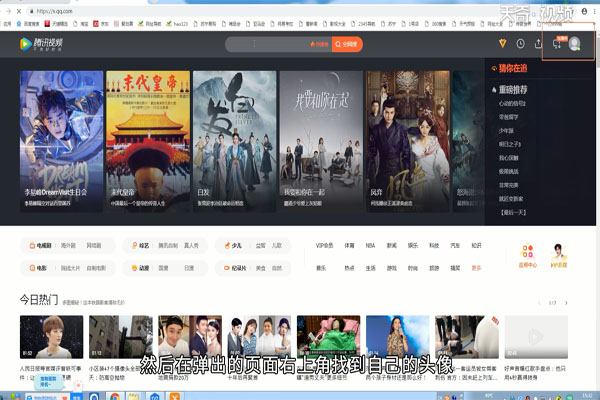Open the 音乐 channel link

(x=321, y=268)
